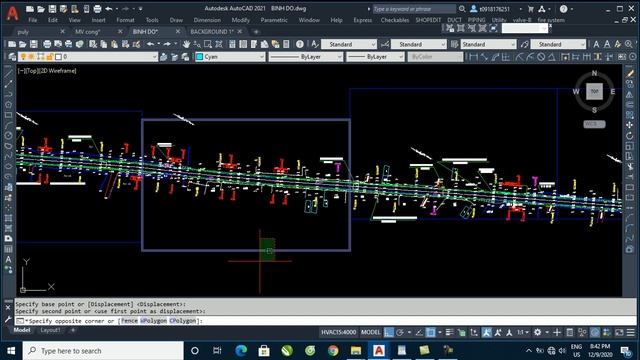640x360 pixels.
Task: Open the WCS dropdown below ViewCube
Action: click(x=594, y=124)
